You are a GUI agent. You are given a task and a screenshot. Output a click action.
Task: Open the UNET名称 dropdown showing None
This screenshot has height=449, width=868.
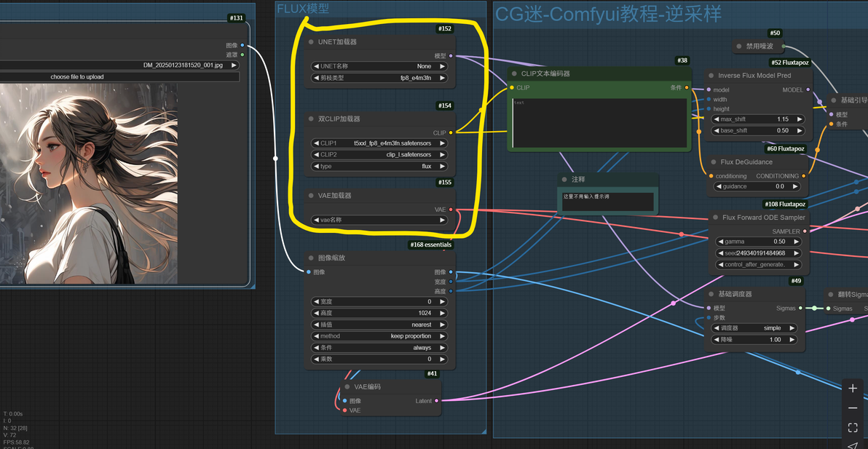[380, 66]
